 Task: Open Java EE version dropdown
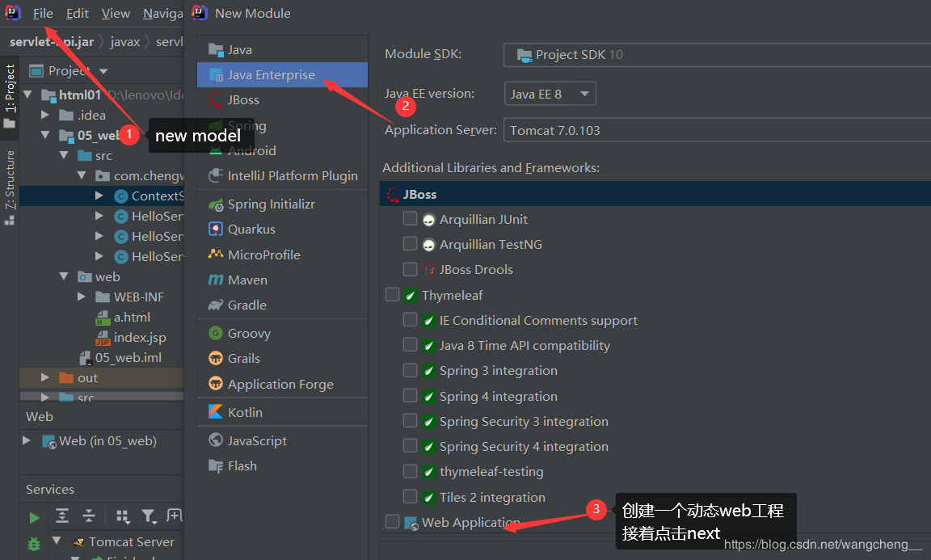tap(550, 94)
